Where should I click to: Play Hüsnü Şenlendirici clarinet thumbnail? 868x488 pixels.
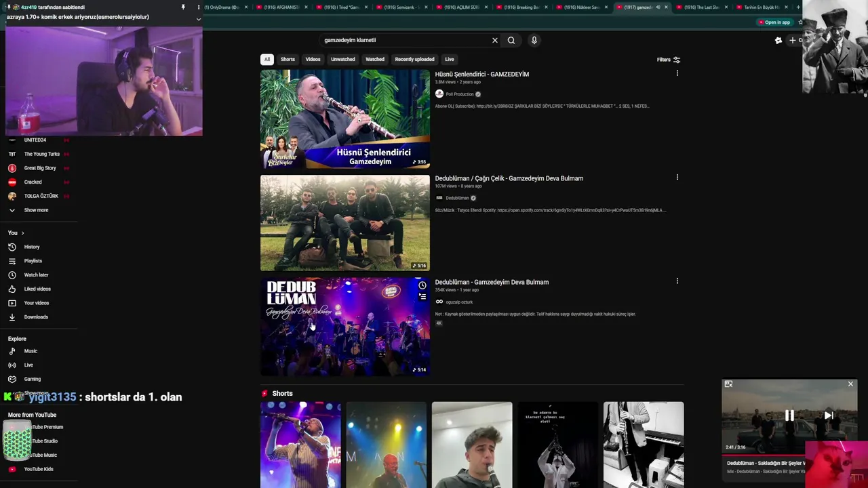pos(344,119)
